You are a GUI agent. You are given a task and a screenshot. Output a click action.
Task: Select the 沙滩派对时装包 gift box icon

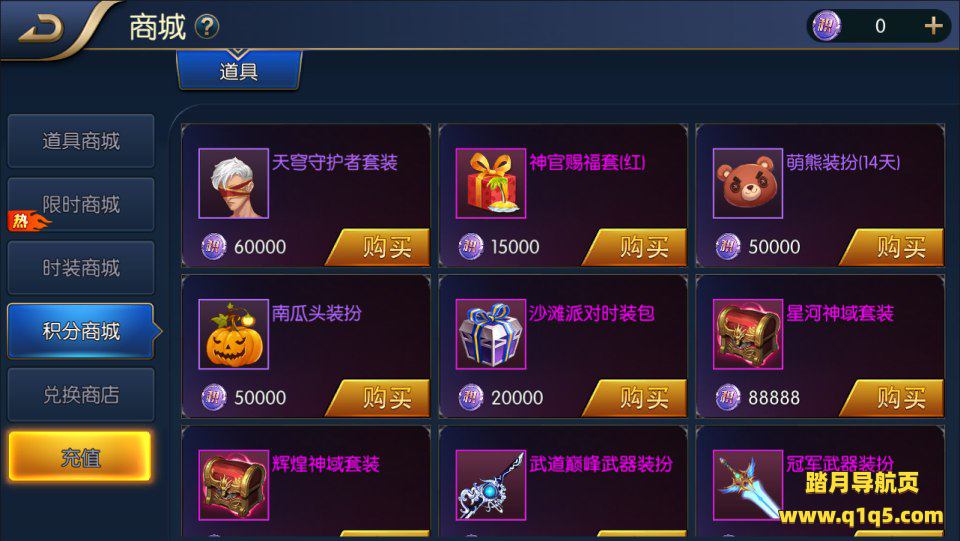[490, 334]
